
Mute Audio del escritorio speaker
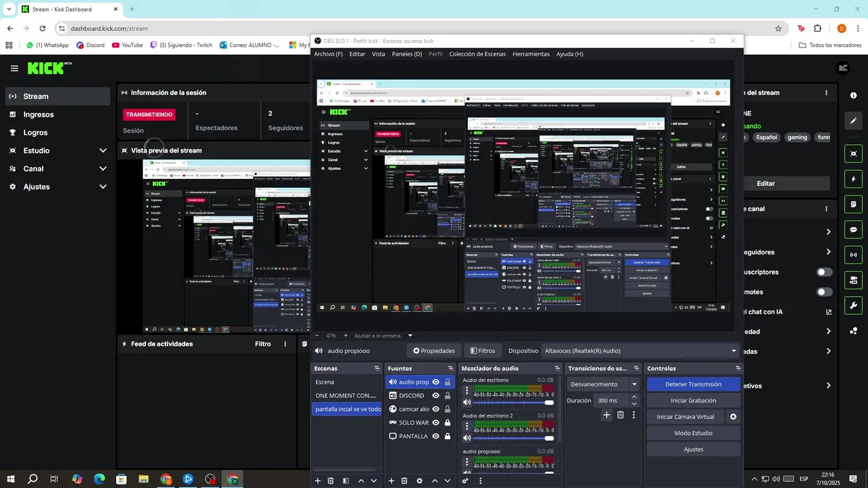click(467, 403)
